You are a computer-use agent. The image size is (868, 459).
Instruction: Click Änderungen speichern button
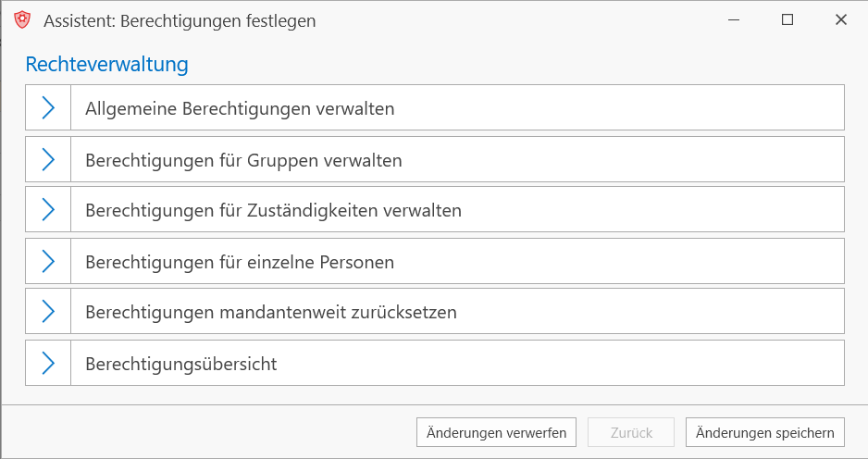click(x=765, y=432)
